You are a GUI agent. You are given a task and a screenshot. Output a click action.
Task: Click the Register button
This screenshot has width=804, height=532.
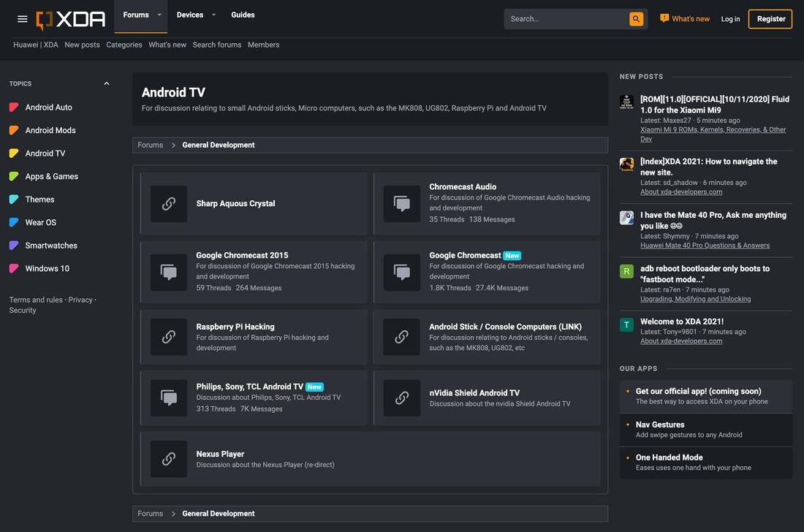[x=770, y=18]
